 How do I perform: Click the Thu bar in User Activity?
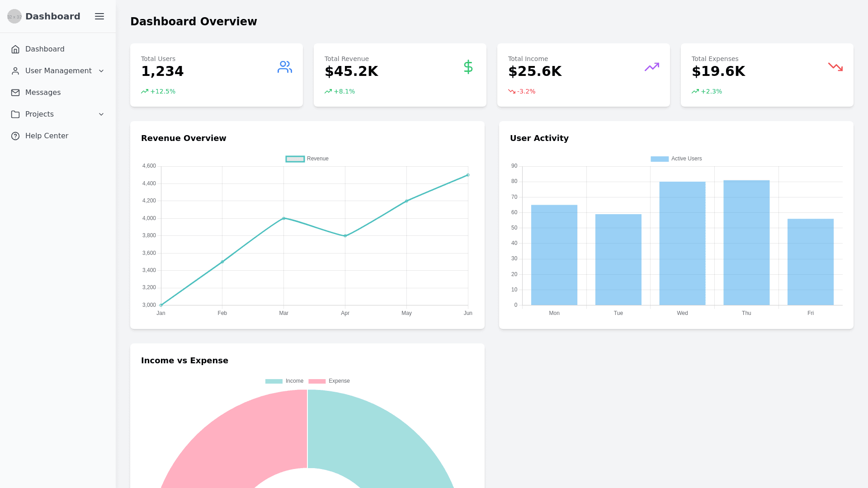pyautogui.click(x=746, y=243)
